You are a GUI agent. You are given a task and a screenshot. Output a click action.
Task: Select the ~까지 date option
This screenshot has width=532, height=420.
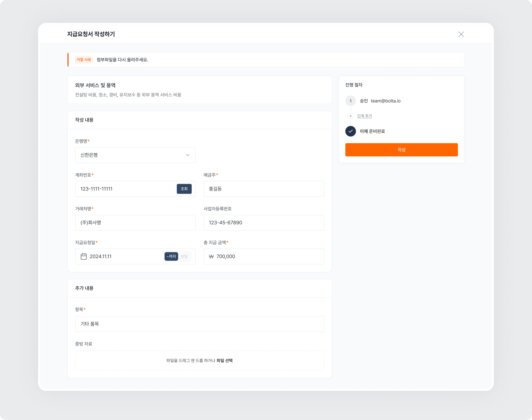(171, 256)
